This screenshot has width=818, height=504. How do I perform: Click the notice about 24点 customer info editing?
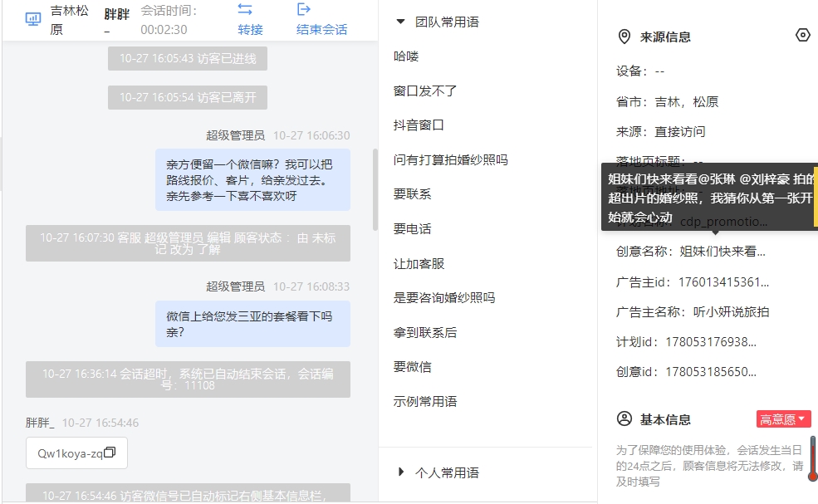(709, 466)
